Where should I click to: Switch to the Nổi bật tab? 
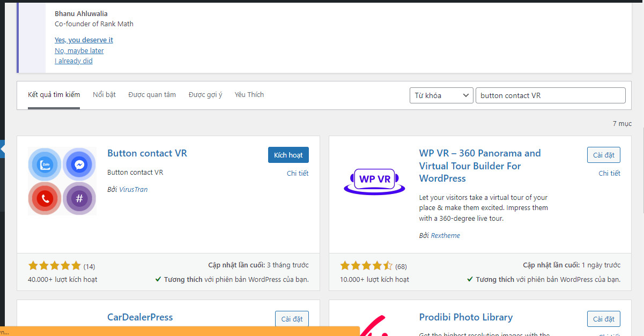coord(103,94)
